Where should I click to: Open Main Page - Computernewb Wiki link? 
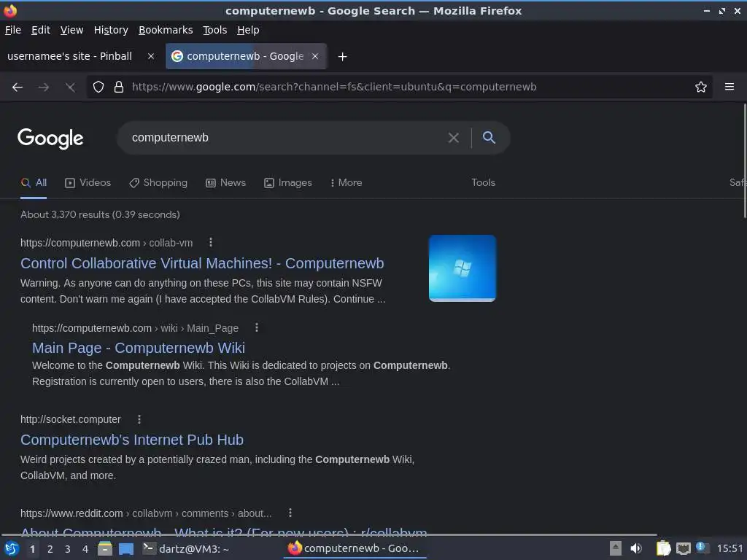pyautogui.click(x=139, y=348)
